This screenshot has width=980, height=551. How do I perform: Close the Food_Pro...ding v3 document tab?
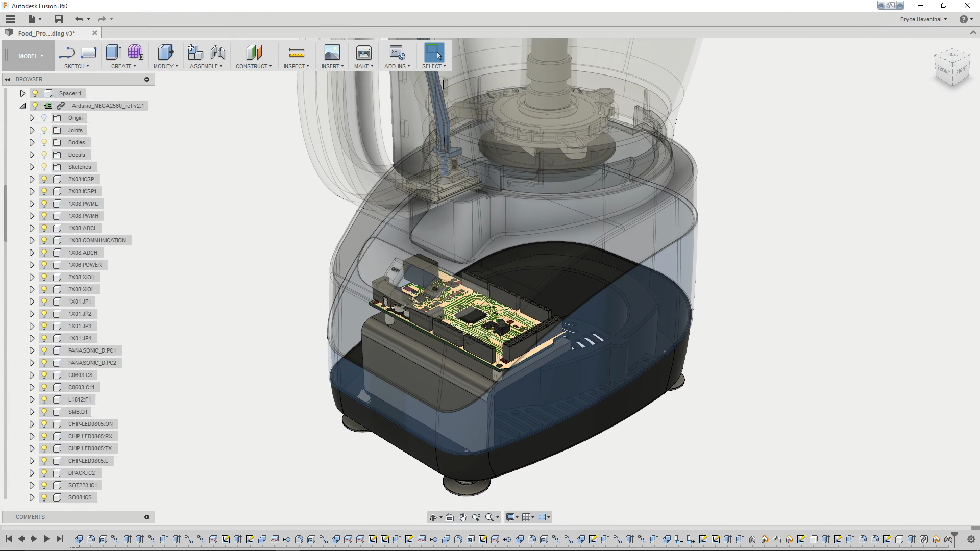click(x=94, y=33)
